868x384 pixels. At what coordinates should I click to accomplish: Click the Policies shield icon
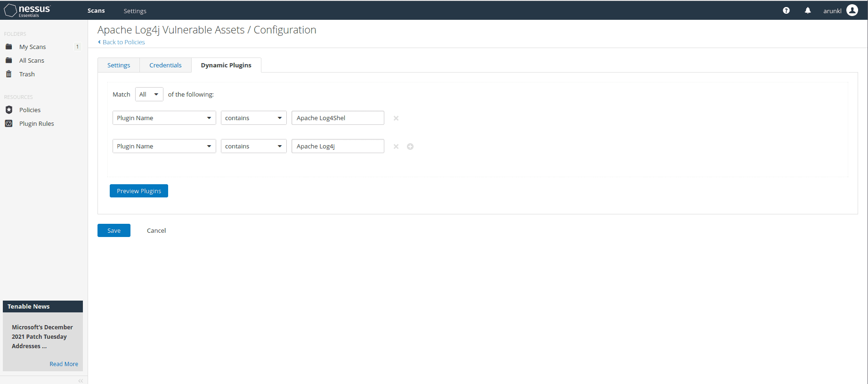click(x=8, y=110)
